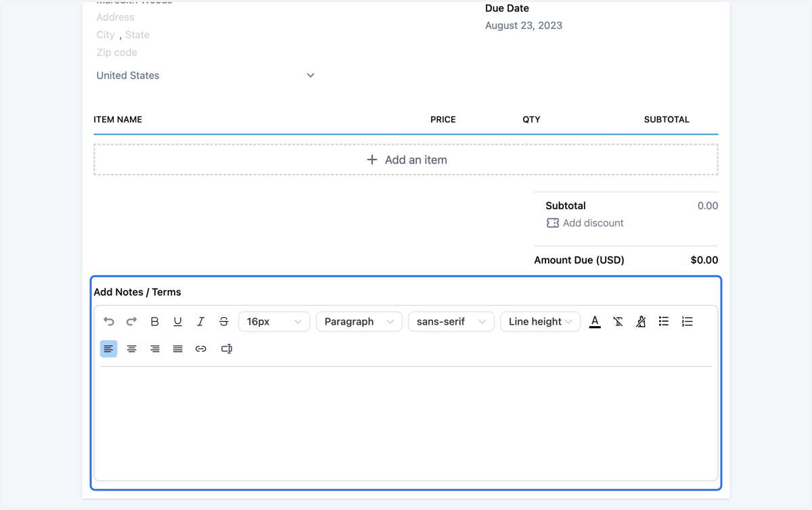
Task: Click the SUBTOTAL column header
Action: pyautogui.click(x=667, y=119)
